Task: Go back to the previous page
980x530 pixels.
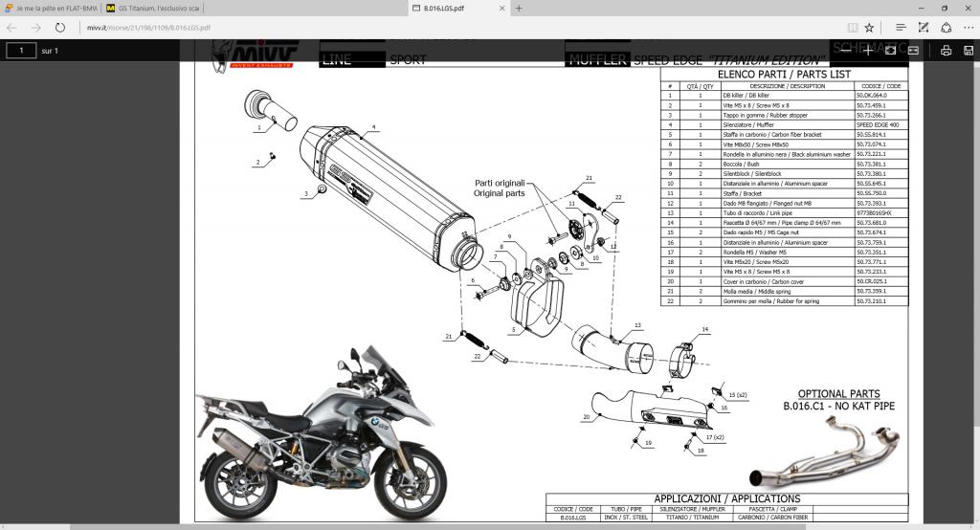Action: (11, 28)
